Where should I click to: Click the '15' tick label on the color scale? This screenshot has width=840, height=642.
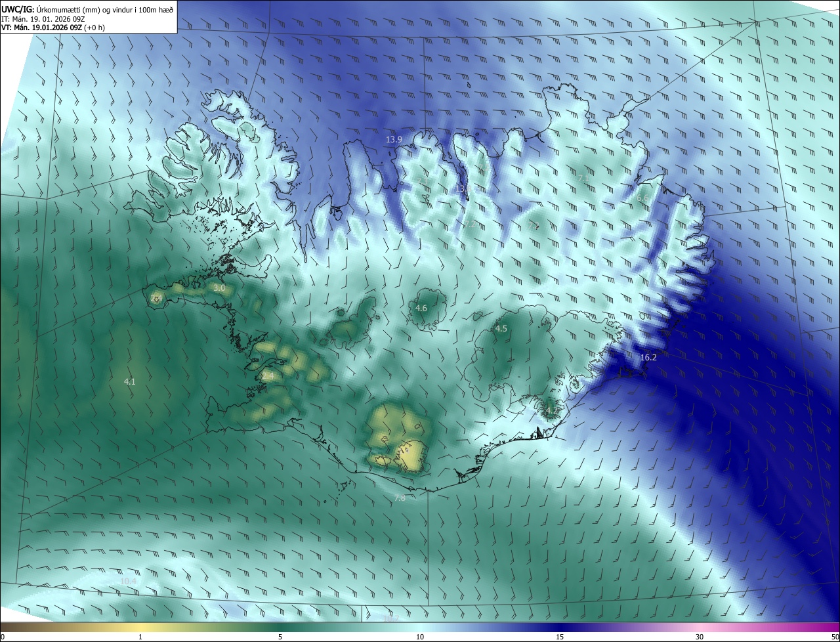coord(560,637)
